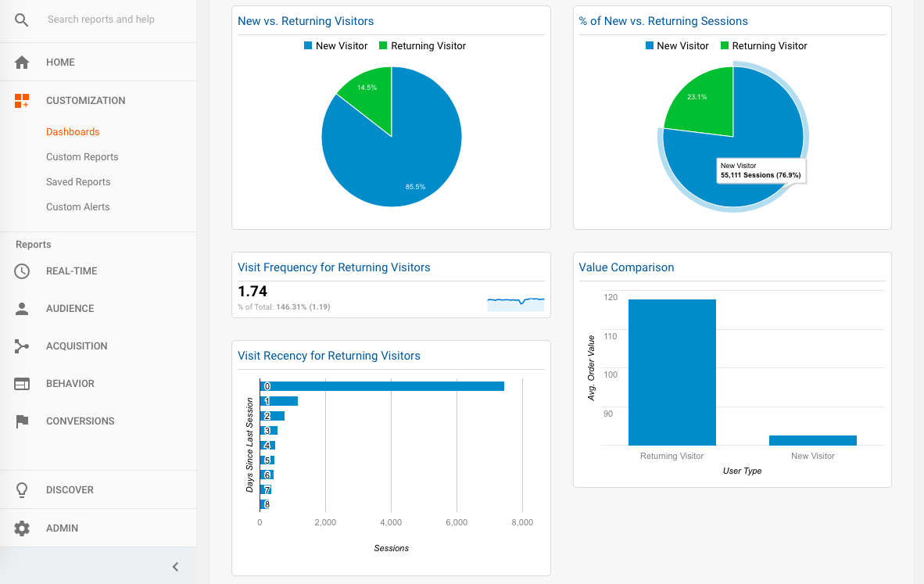Open the New vs. Returning Visitors widget title
The width and height of the screenshot is (924, 584).
click(x=305, y=21)
